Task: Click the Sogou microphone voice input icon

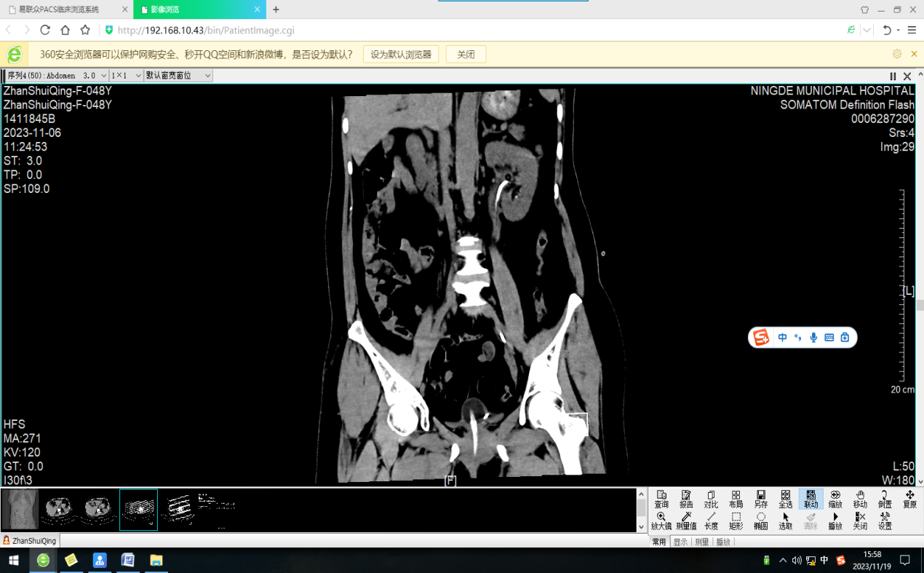Action: (813, 337)
